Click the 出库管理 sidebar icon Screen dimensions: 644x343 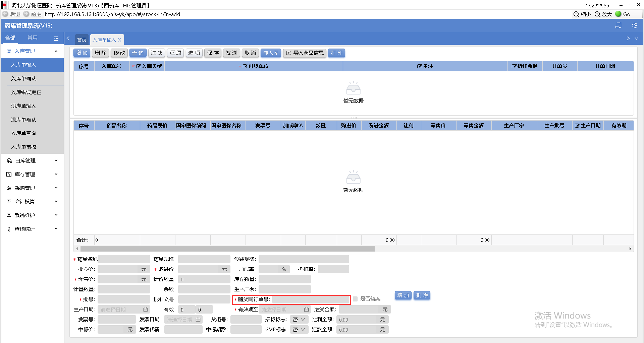9,161
